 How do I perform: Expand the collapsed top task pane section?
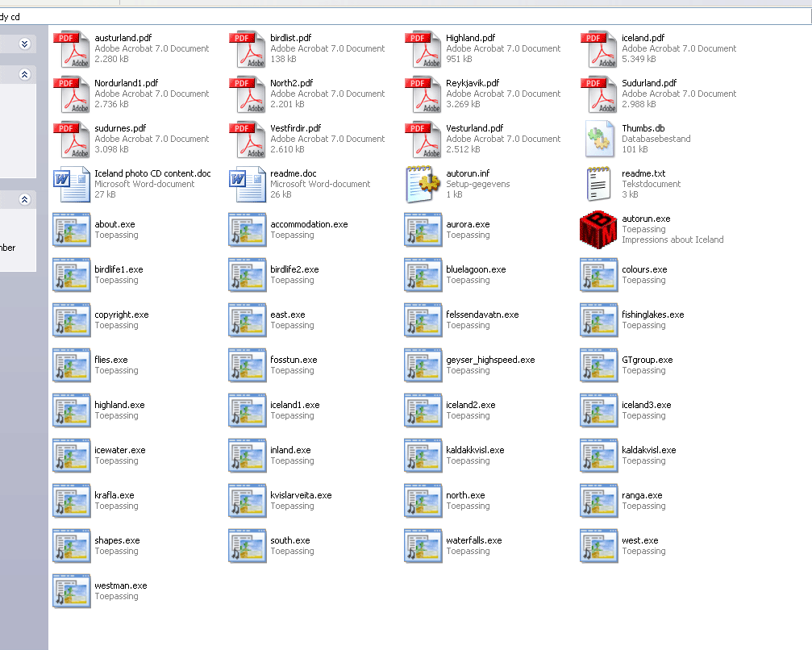tap(24, 44)
